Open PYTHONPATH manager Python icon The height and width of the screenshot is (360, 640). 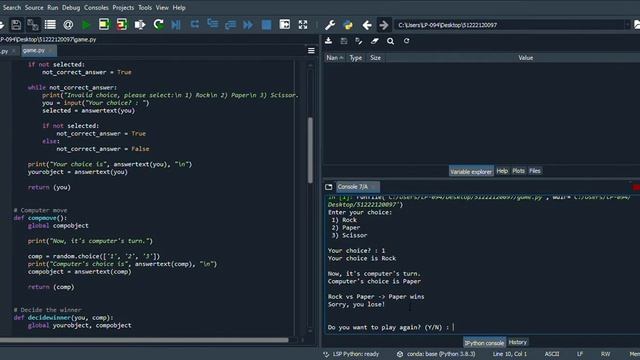pos(348,25)
